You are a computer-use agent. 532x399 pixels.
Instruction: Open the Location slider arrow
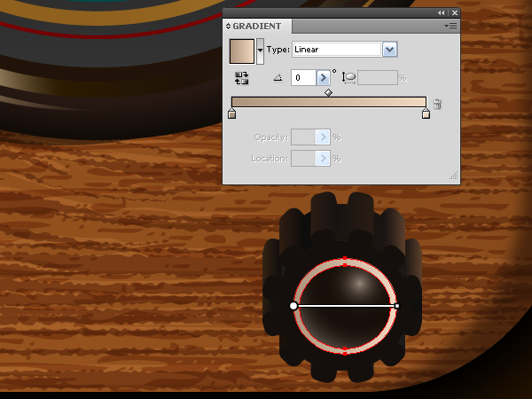tap(323, 158)
